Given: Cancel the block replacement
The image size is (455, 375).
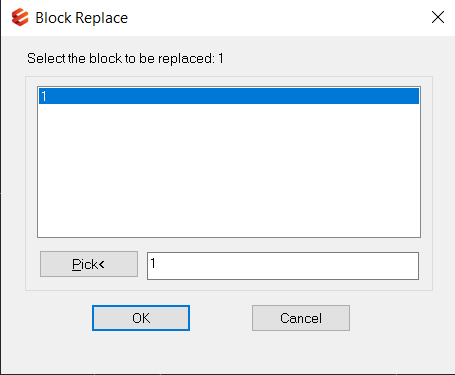Looking at the screenshot, I should (301, 318).
